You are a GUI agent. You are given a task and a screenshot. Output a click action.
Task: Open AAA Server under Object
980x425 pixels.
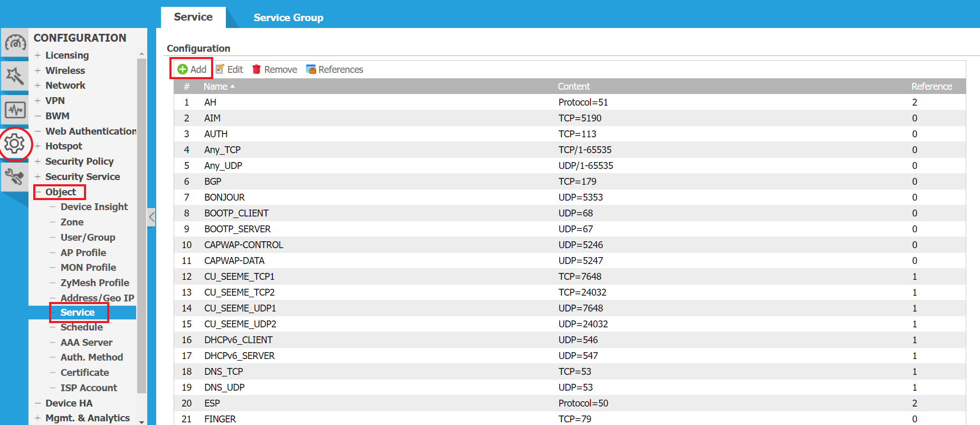tap(87, 342)
